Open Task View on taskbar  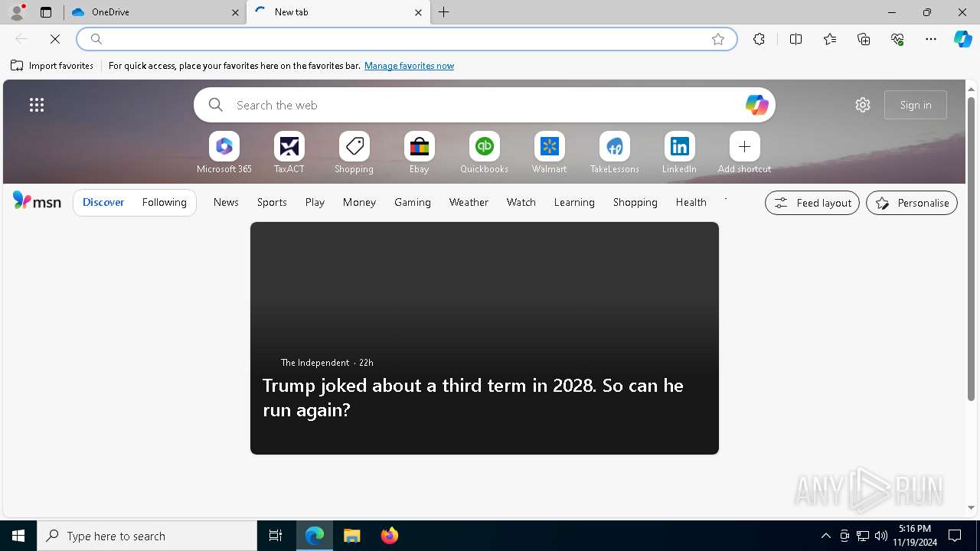pyautogui.click(x=276, y=536)
